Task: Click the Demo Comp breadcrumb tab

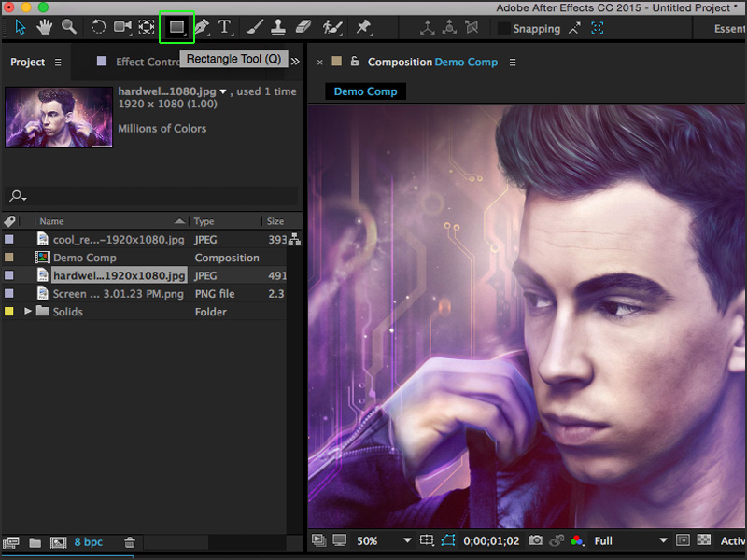Action: [x=365, y=91]
